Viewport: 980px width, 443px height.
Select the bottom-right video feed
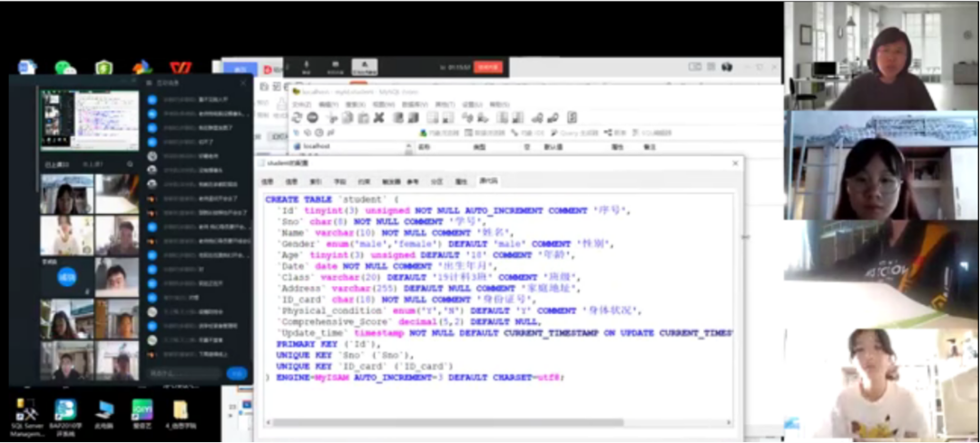881,383
